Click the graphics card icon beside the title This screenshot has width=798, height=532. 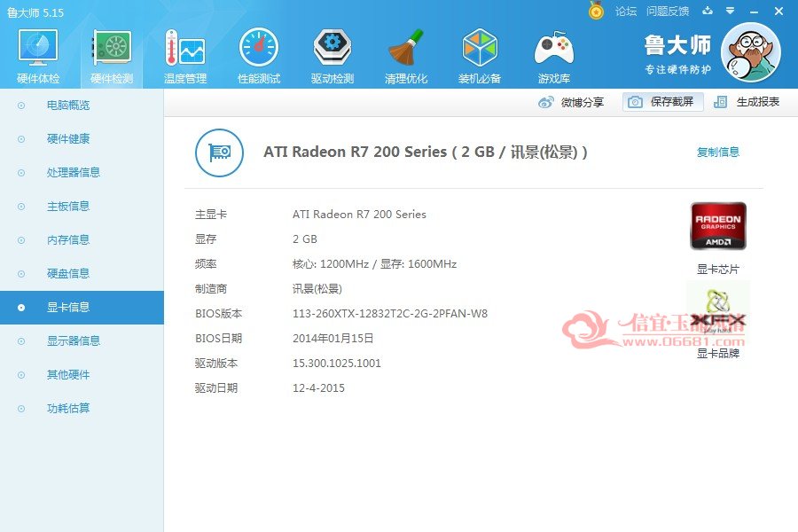(x=219, y=153)
